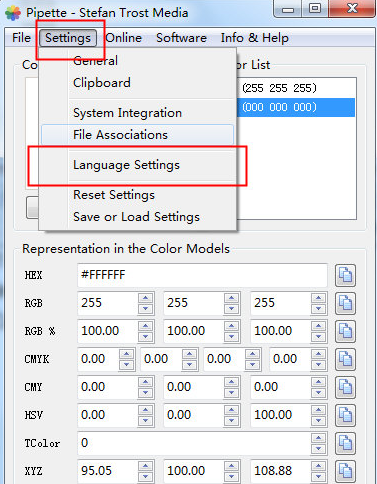
Task: Decrease the TColor value with down arrow
Action: click(x=319, y=449)
